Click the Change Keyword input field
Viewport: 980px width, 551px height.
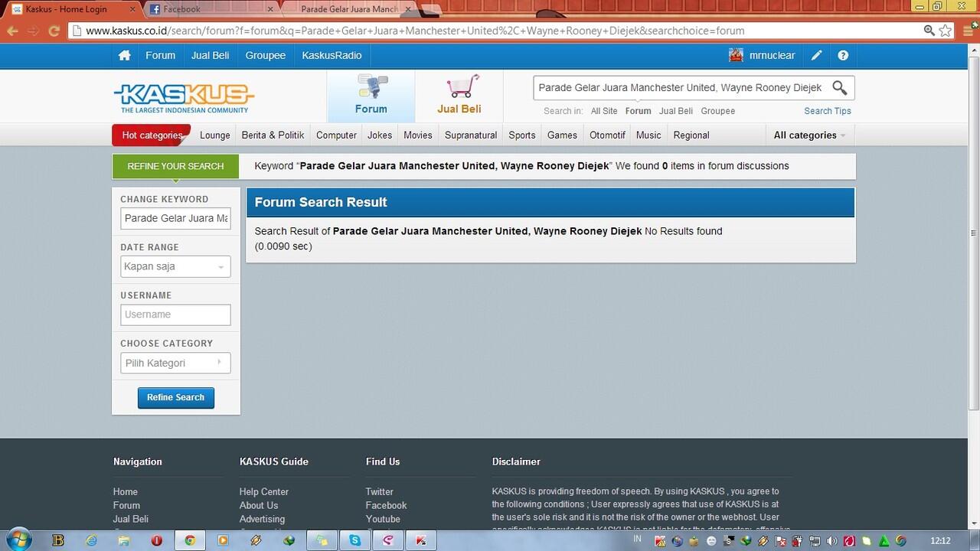coord(175,218)
